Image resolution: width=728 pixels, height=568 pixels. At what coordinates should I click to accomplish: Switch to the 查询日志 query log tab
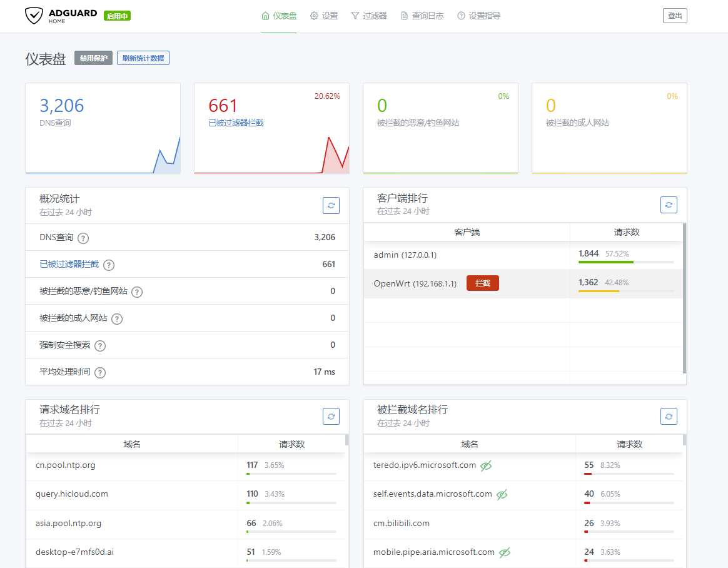click(422, 16)
